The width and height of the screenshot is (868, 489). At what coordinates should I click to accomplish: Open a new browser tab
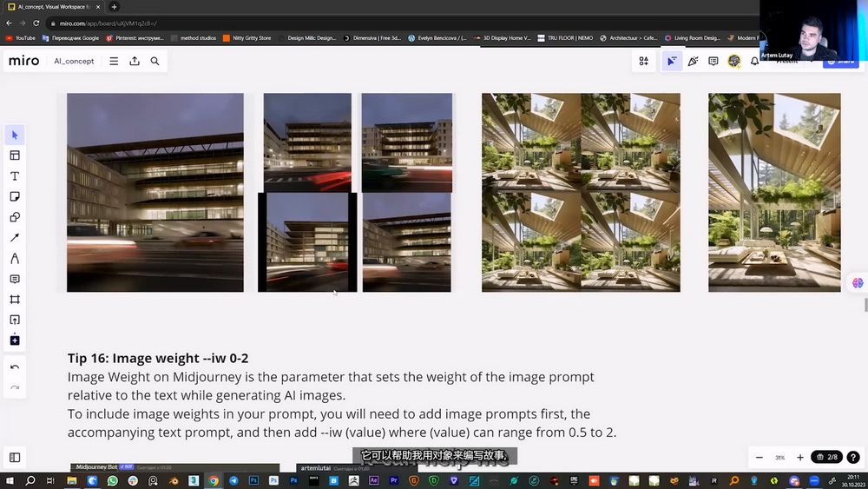pos(114,7)
